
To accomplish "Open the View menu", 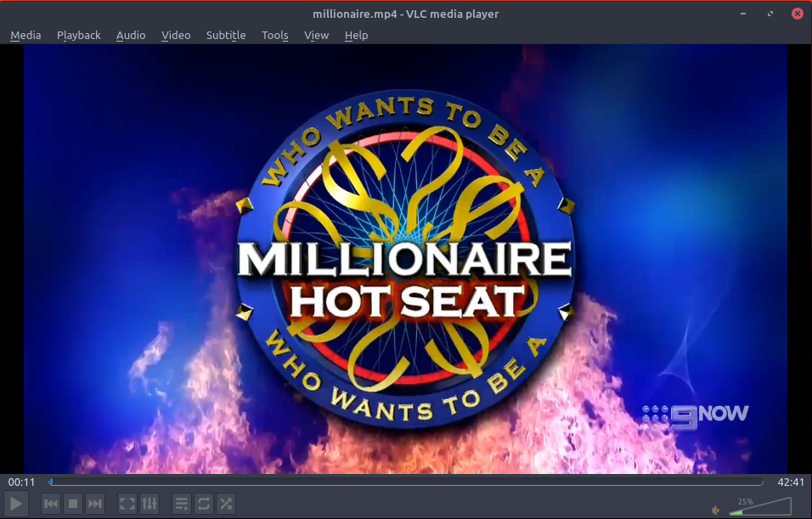I will (x=316, y=35).
